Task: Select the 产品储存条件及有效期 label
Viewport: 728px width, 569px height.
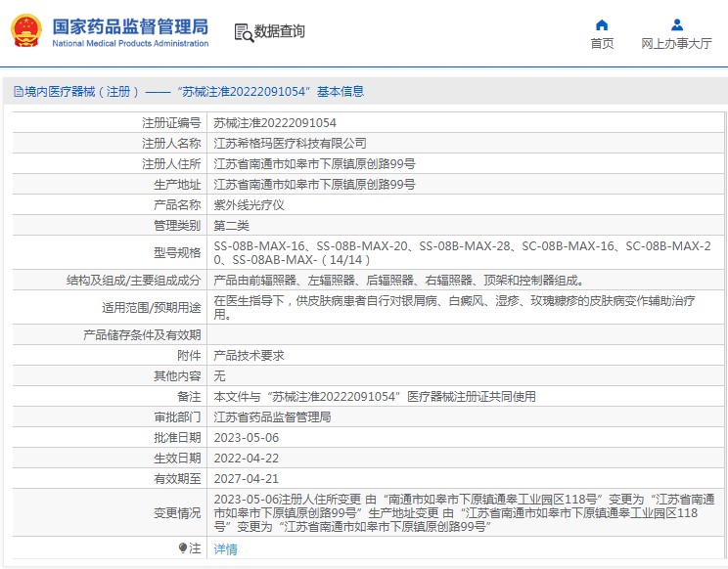Action: (142, 334)
